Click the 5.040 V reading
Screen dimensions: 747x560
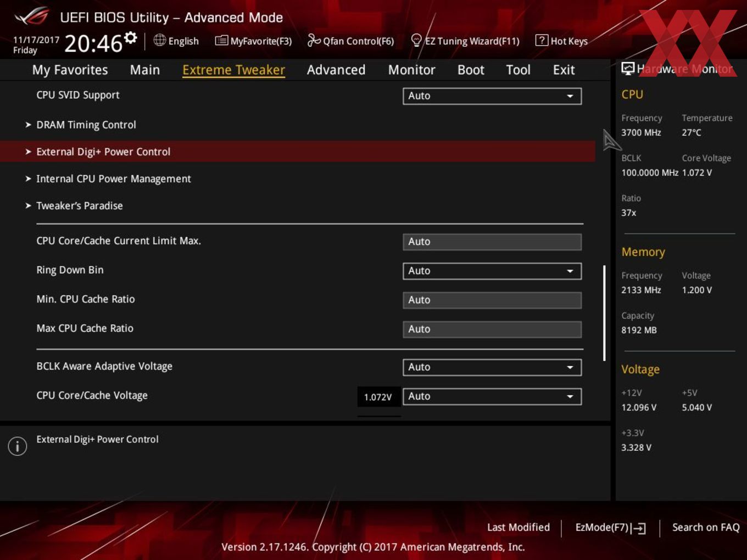coord(696,407)
